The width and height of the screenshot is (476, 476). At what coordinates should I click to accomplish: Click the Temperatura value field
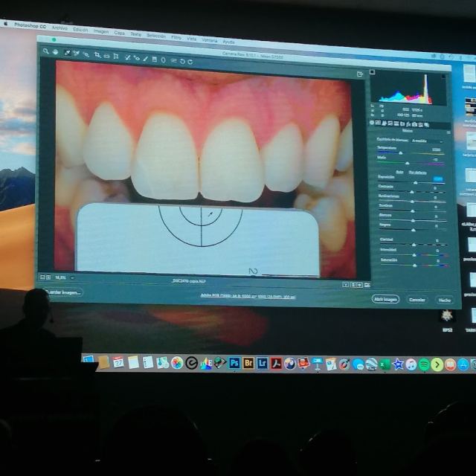(x=437, y=149)
